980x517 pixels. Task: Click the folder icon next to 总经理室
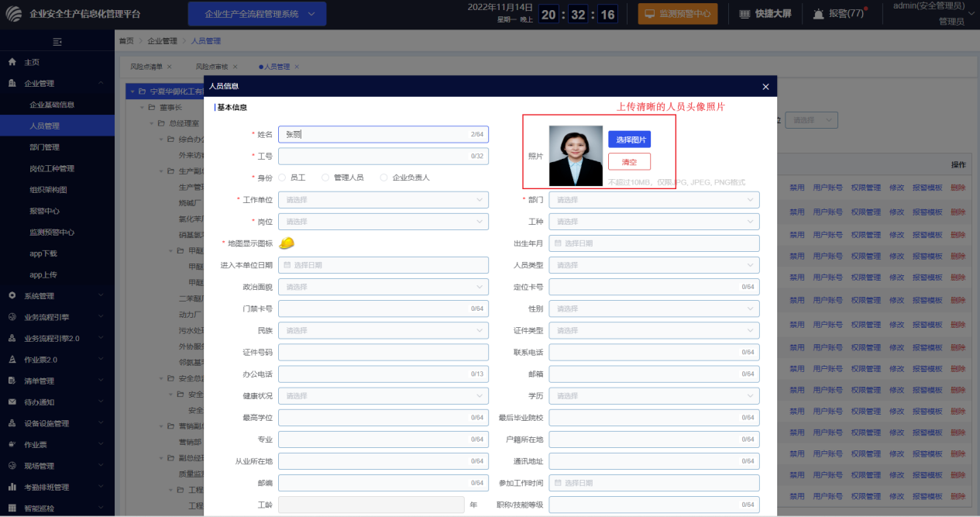(x=161, y=123)
